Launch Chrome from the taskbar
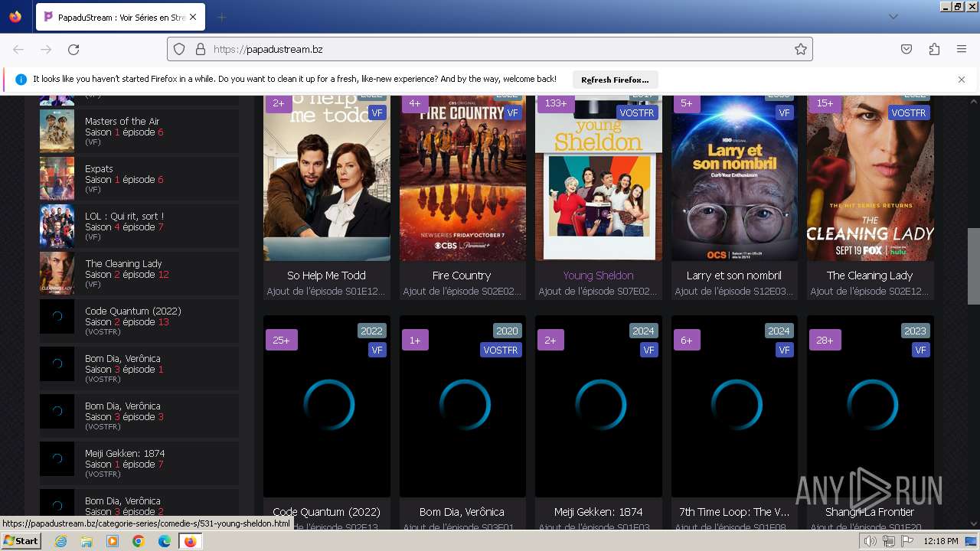This screenshot has height=551, width=980. 139,541
